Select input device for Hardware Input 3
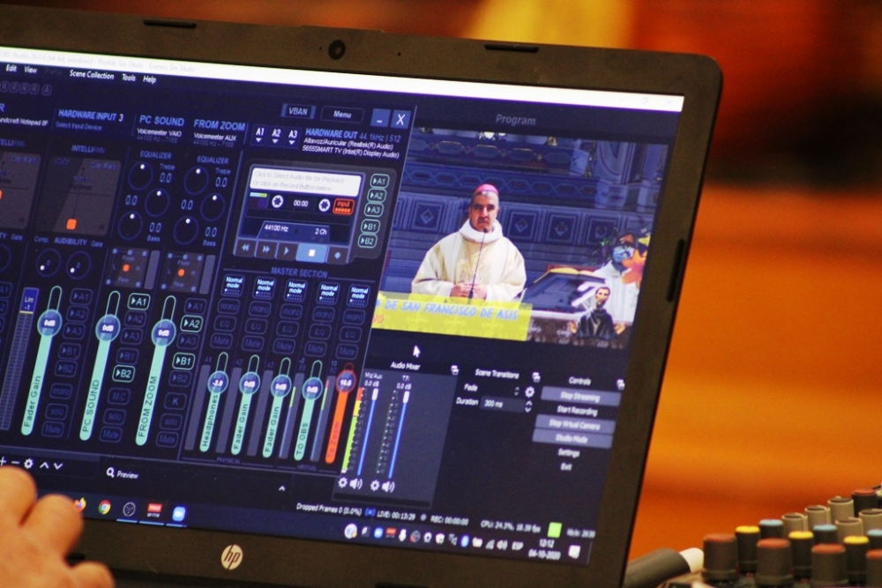 coord(79,126)
